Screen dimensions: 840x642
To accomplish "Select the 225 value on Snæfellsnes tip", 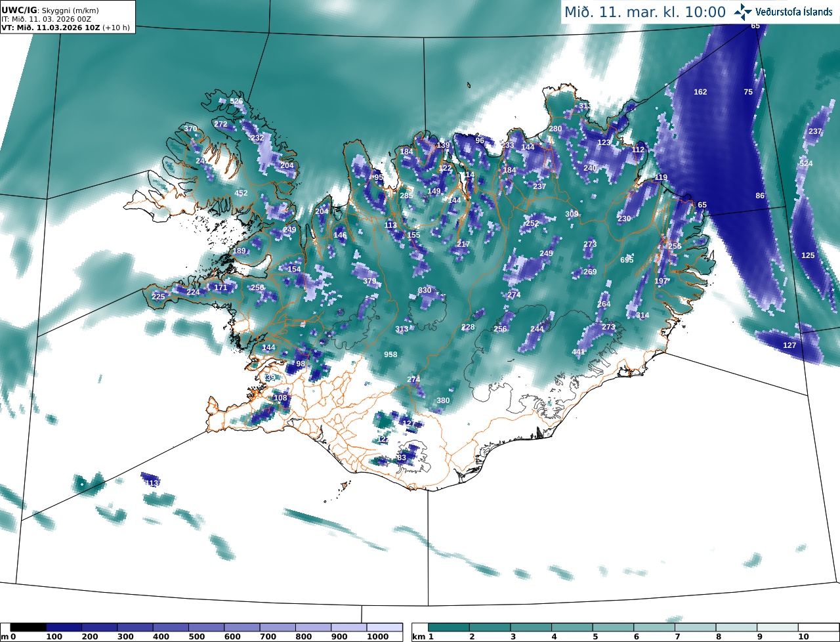I will pos(158,297).
